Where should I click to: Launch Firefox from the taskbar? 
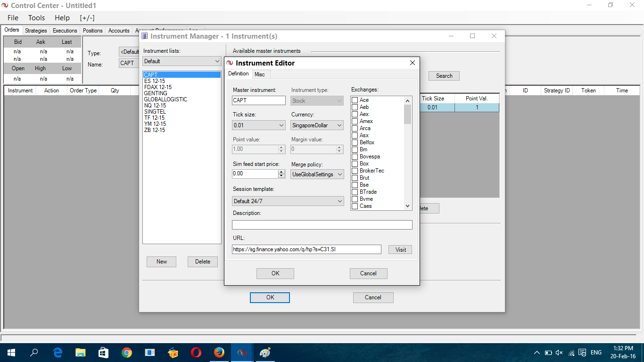219,353
